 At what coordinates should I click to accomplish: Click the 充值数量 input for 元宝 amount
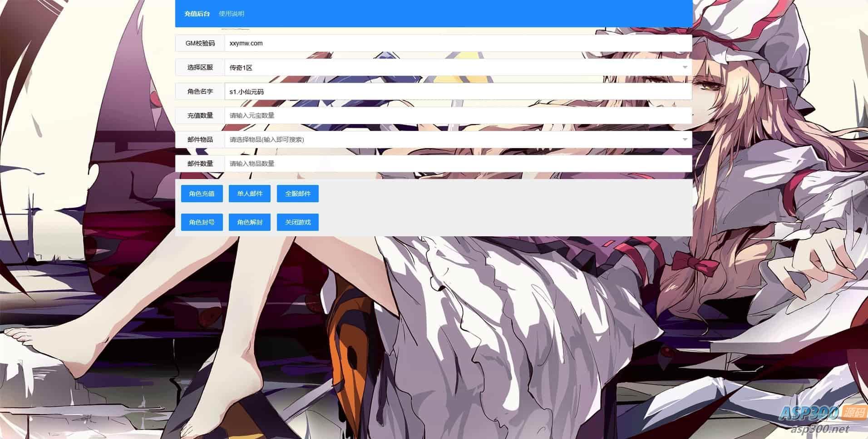click(458, 115)
